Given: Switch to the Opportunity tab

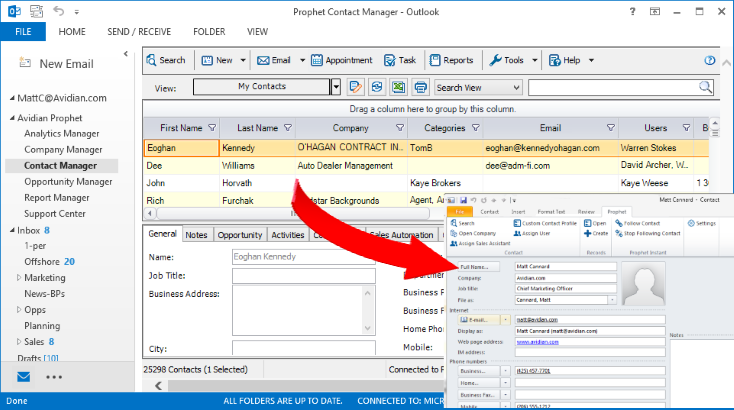Looking at the screenshot, I should (240, 235).
